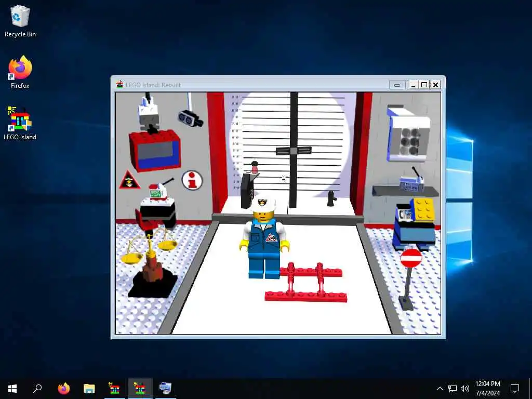
Task: Open the network status tray icon
Action: click(453, 389)
